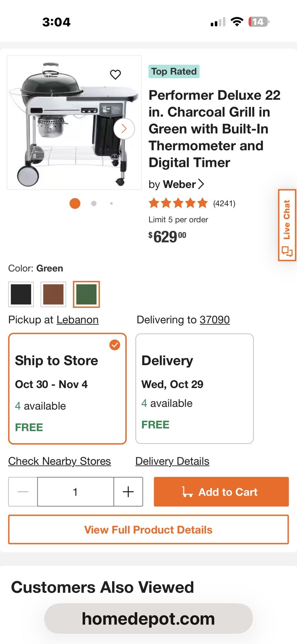Viewport: 297px width, 644px height.
Task: Keep Ship to Store option selected
Action: [x=67, y=388]
